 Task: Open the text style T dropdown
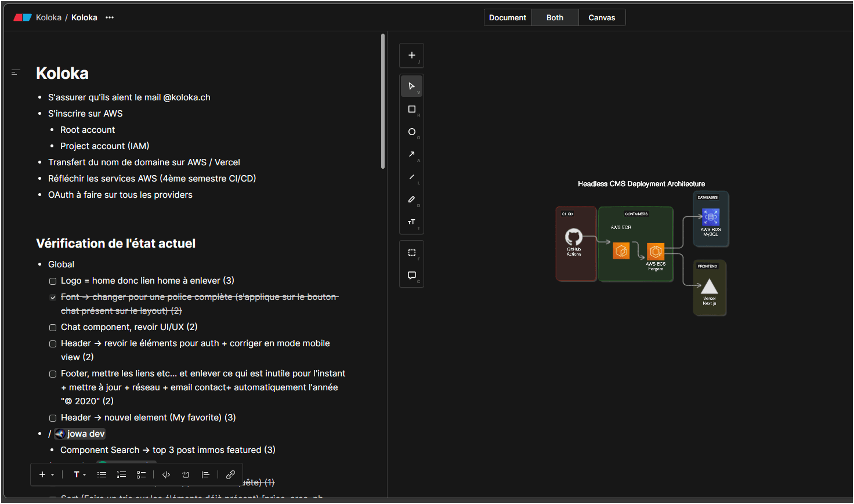click(x=80, y=474)
